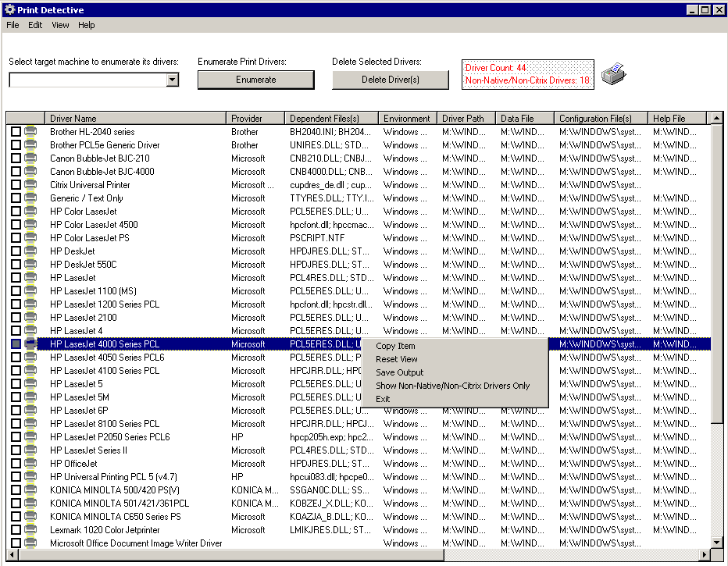
Task: Click the Enumerate button
Action: coord(256,80)
